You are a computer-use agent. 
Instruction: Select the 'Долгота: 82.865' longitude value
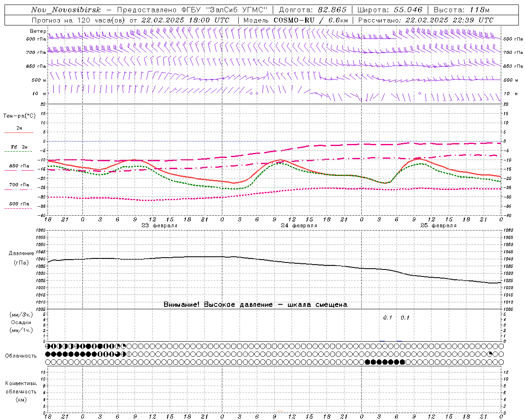pyautogui.click(x=313, y=10)
